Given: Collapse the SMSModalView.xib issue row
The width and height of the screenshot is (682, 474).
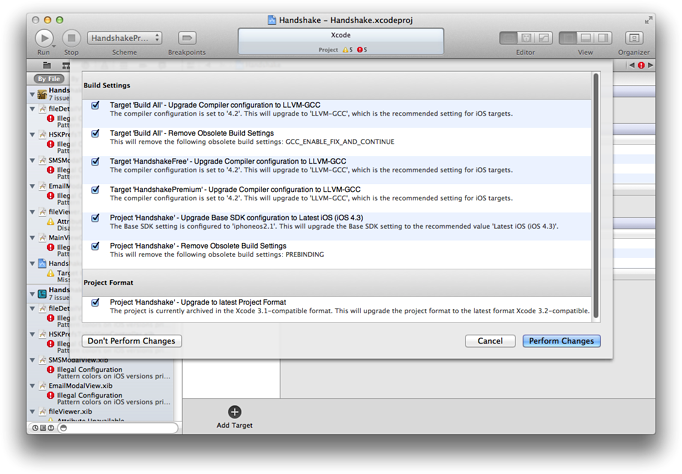Looking at the screenshot, I should tap(32, 360).
